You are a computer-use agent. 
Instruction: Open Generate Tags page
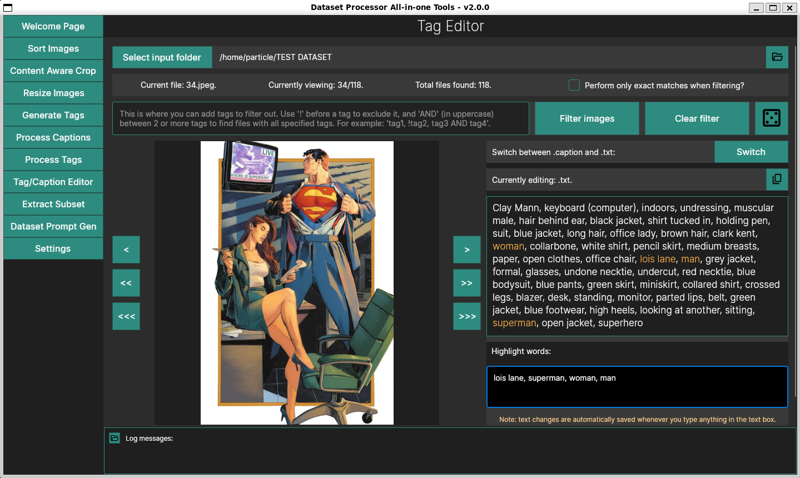tap(53, 115)
